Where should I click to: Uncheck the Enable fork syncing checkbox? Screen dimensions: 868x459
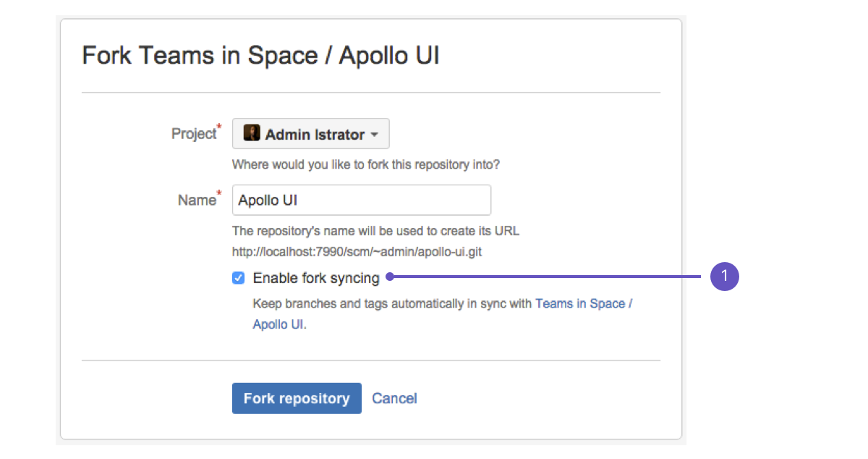(238, 278)
